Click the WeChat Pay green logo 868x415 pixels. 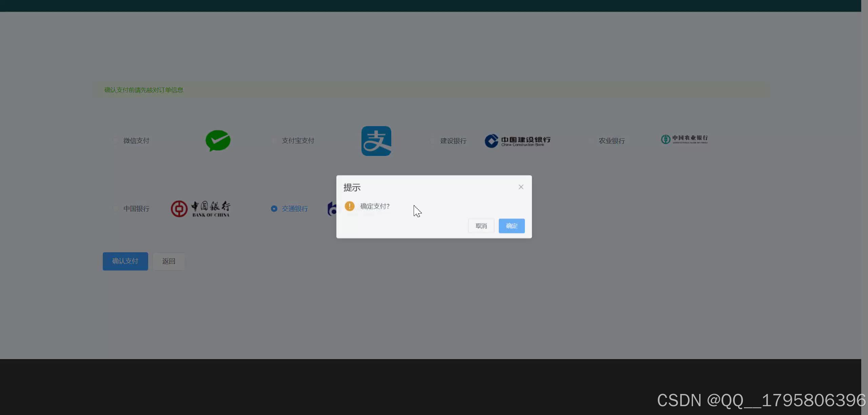[x=218, y=140]
